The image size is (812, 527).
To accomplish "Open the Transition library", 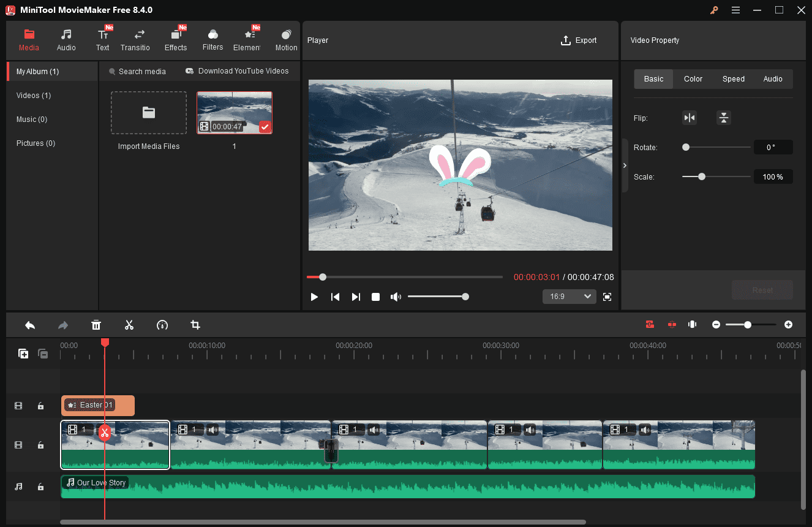I will [135, 40].
